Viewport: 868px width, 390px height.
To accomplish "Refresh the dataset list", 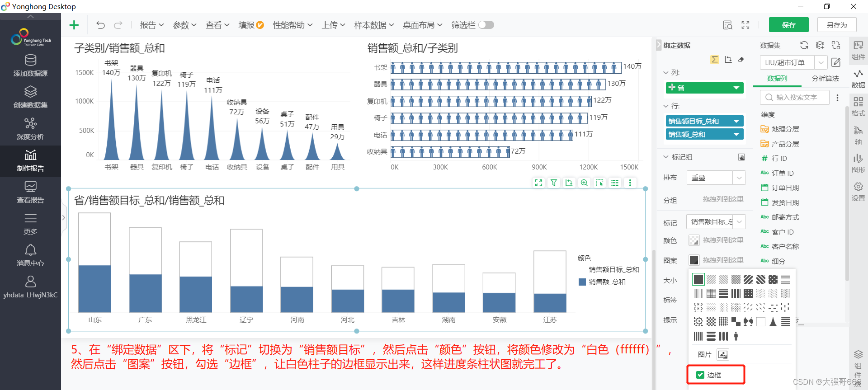I will click(x=804, y=45).
